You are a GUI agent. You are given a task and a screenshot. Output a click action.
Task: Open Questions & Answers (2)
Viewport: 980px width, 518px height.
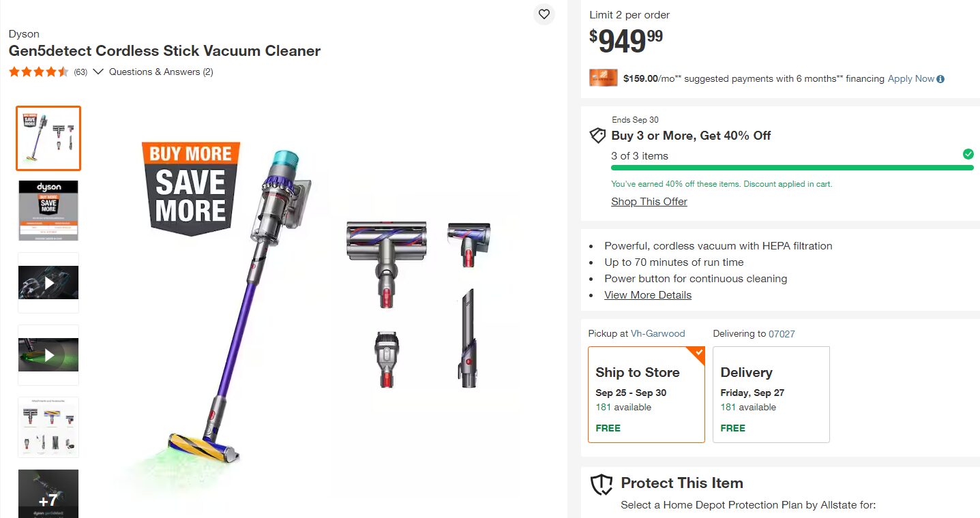tap(161, 72)
